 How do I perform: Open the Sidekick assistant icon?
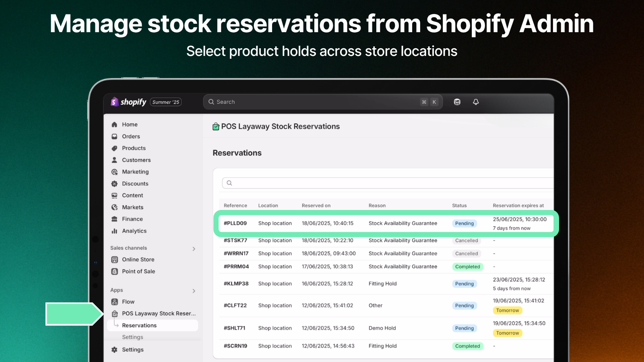457,102
